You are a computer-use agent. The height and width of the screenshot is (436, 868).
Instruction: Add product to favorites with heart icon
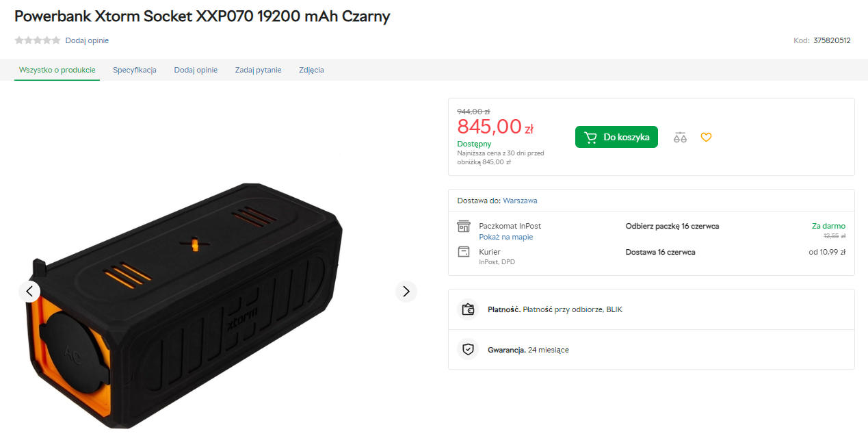(706, 137)
